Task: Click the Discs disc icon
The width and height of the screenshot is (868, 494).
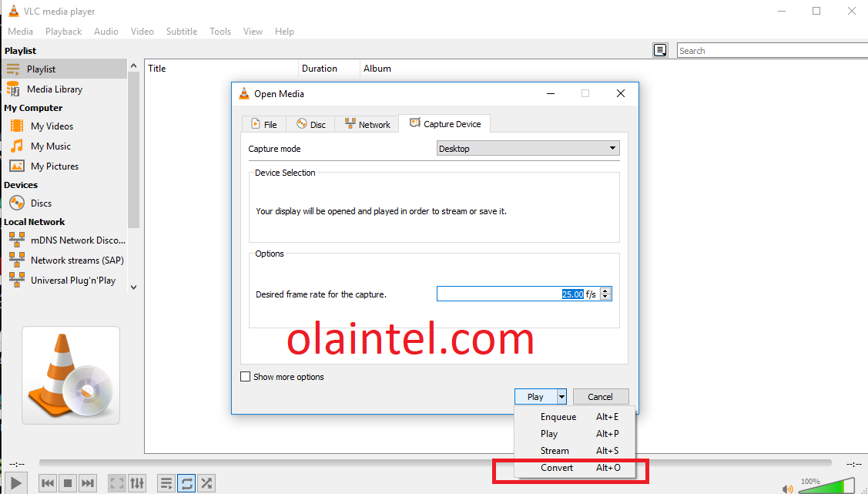Action: (17, 203)
